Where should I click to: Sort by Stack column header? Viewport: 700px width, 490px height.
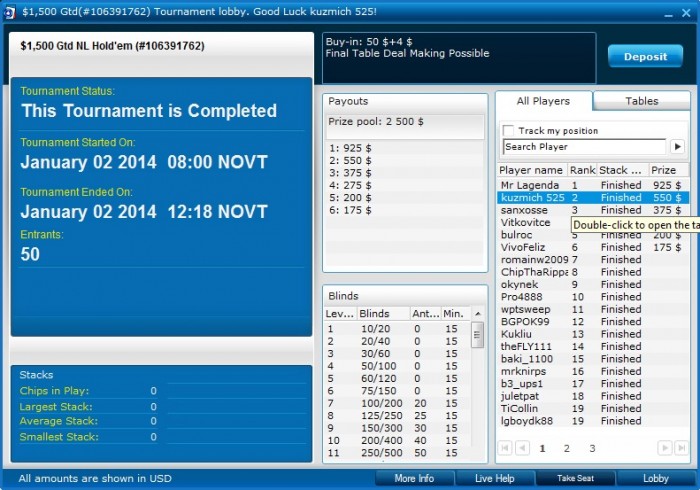(622, 170)
